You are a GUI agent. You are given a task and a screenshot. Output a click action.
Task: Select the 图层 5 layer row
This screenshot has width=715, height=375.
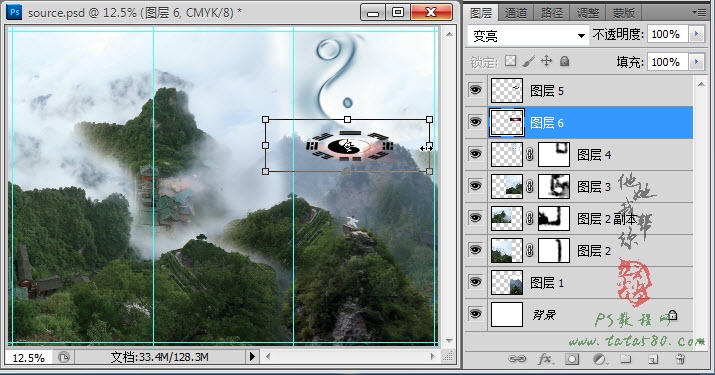579,91
